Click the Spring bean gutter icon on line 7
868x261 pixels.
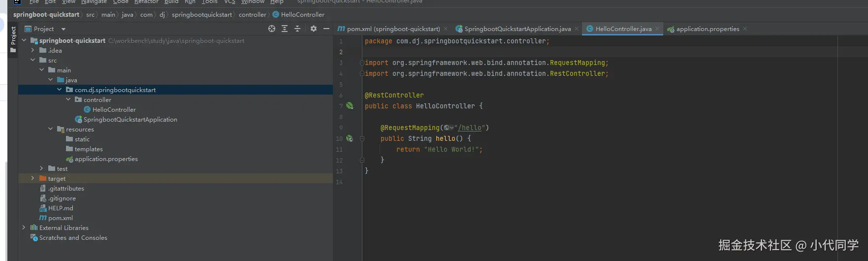[x=350, y=105]
